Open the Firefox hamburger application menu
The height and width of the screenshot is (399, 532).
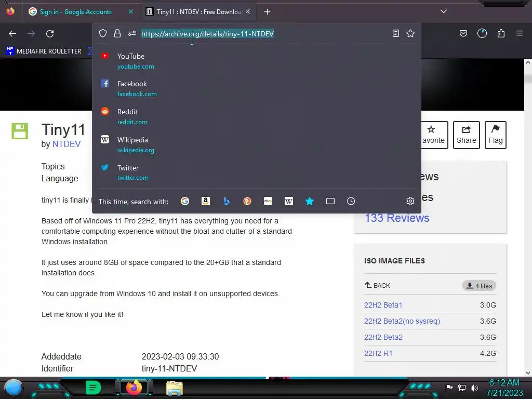(520, 33)
